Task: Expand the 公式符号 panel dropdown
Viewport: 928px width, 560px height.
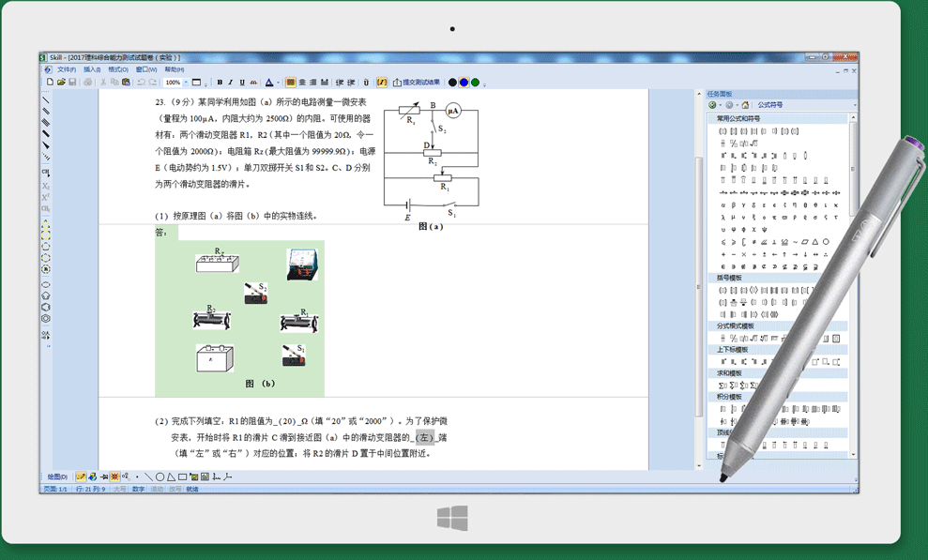Action: (x=854, y=105)
